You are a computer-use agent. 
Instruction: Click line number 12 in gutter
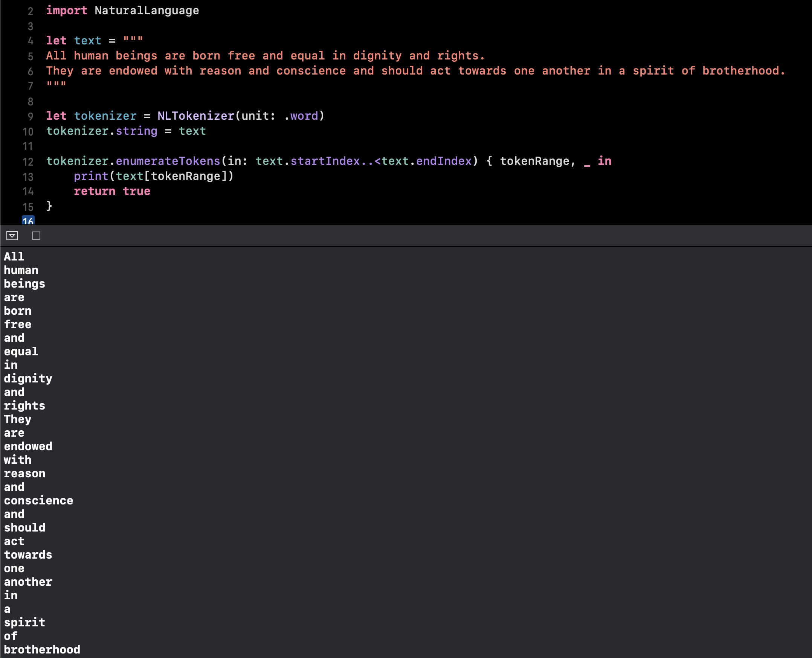coord(28,162)
